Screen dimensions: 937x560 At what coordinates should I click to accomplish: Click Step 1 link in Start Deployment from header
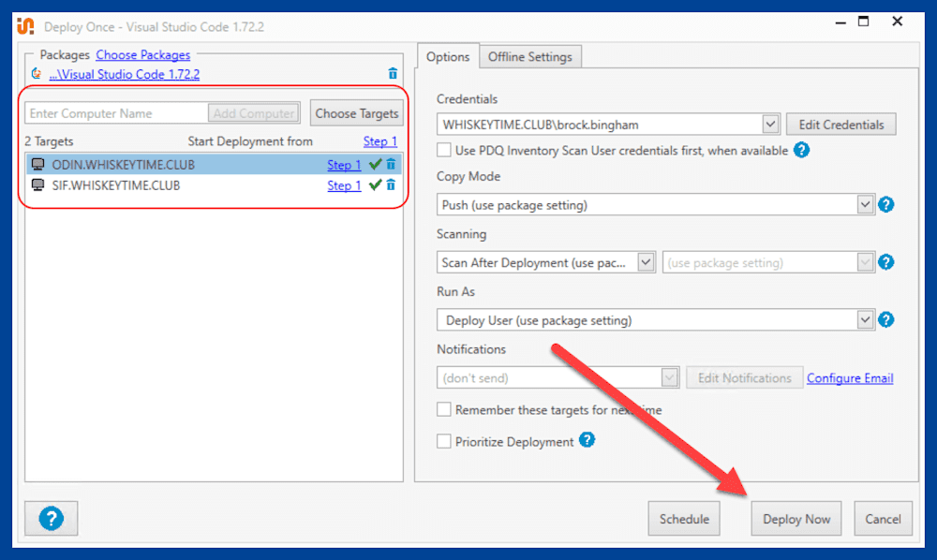point(380,141)
